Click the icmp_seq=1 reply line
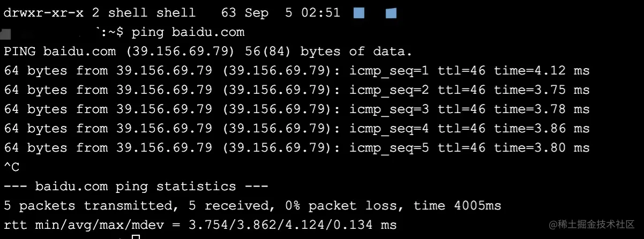Viewport: 644px width, 239px height. [x=296, y=71]
